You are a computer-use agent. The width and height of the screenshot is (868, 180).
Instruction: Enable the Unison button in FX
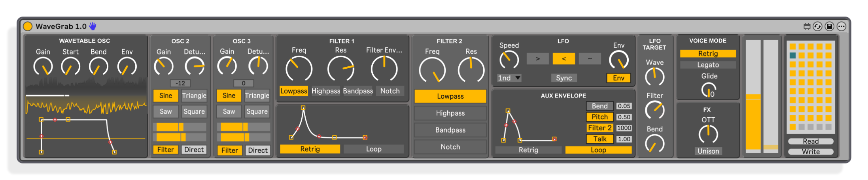708,151
